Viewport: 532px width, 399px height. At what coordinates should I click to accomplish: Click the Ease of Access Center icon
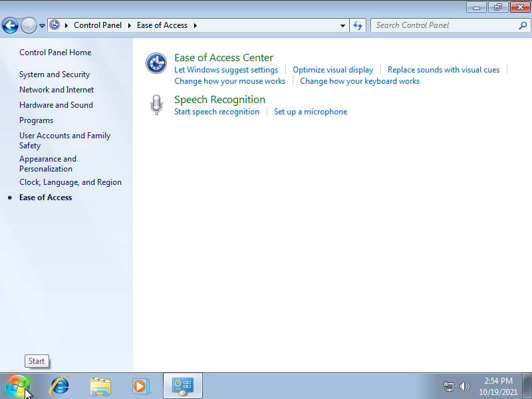(x=156, y=63)
